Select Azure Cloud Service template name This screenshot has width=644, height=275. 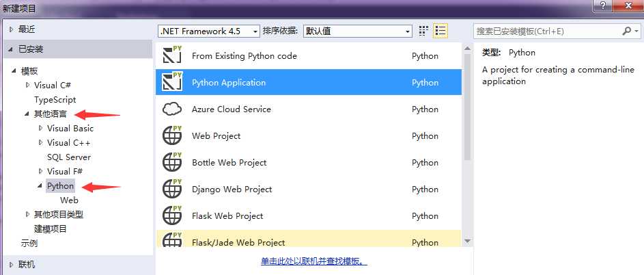point(232,109)
